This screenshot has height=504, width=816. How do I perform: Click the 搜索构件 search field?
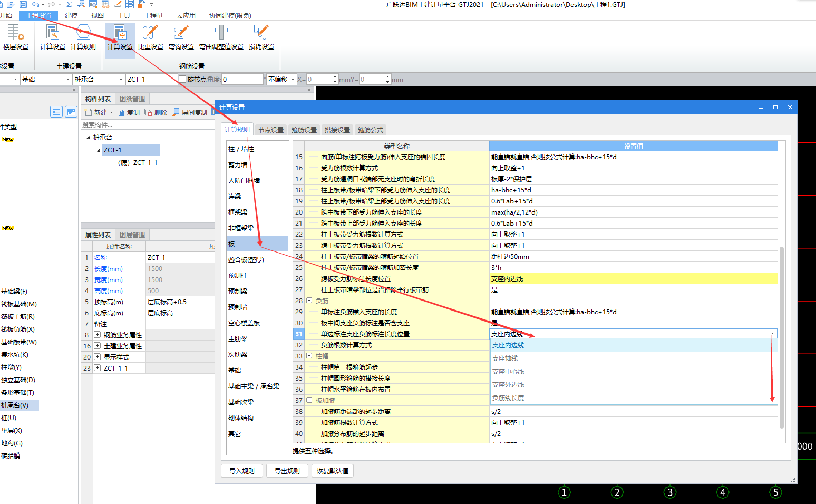point(147,125)
